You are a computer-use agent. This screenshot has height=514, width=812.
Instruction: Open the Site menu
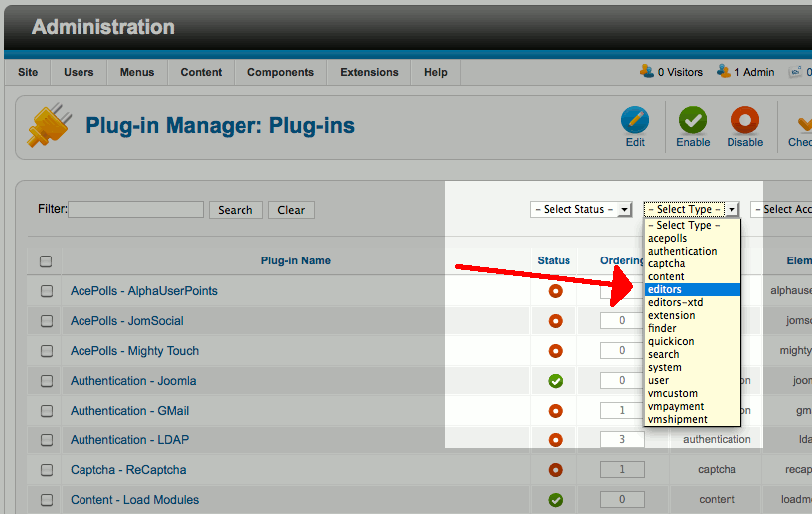28,72
